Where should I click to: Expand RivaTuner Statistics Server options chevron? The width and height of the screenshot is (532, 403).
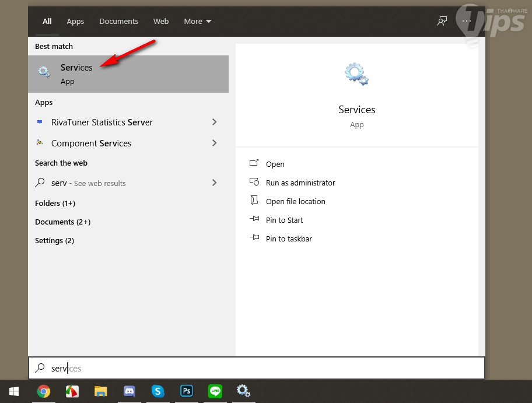pyautogui.click(x=214, y=122)
